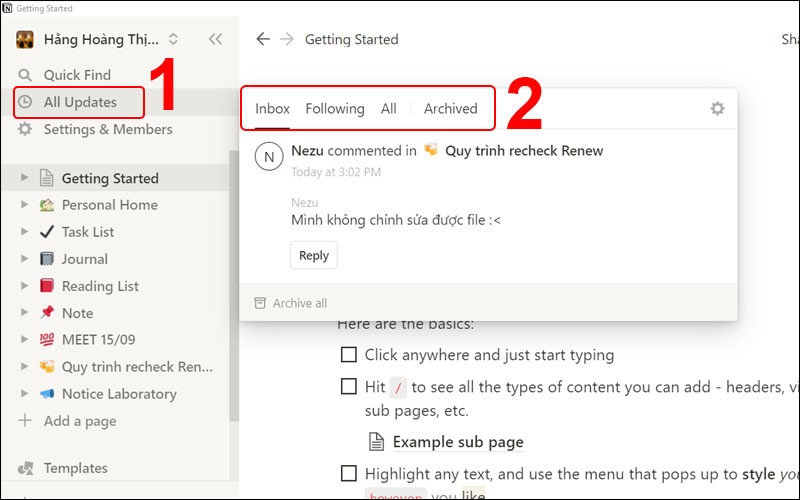Click Add a page in sidebar
800x500 pixels.
pos(79,421)
